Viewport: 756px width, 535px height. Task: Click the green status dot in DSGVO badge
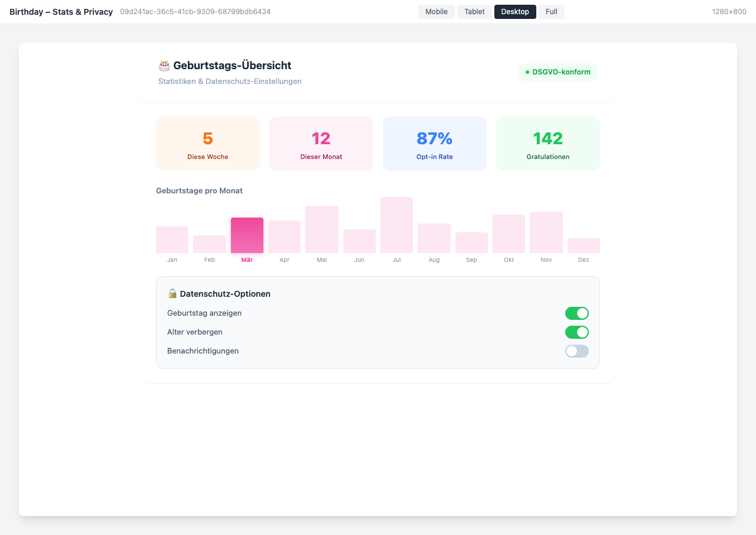pyautogui.click(x=526, y=72)
